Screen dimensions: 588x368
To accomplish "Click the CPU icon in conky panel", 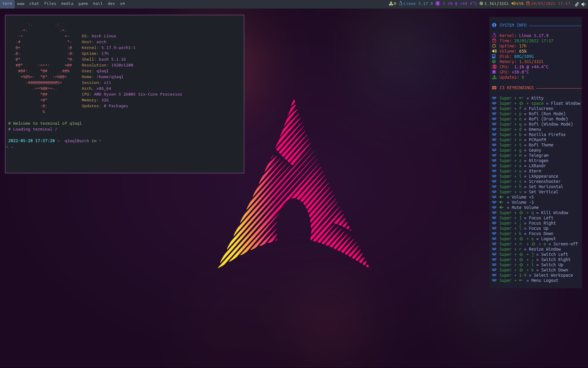I will point(494,67).
